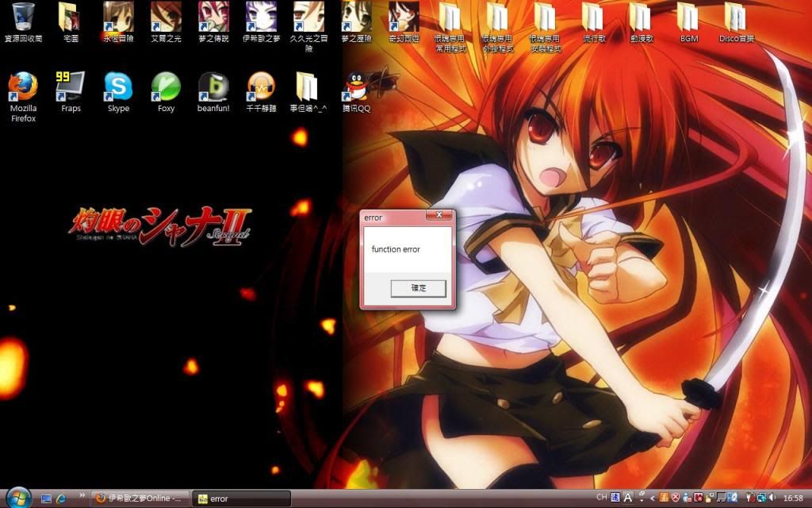Click the red shield security alert tray icon
Screen dimensions: 812x508
click(676, 498)
